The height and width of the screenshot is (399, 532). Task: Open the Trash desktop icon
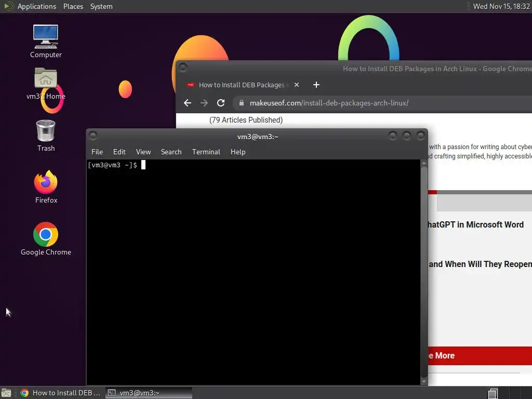(x=46, y=136)
